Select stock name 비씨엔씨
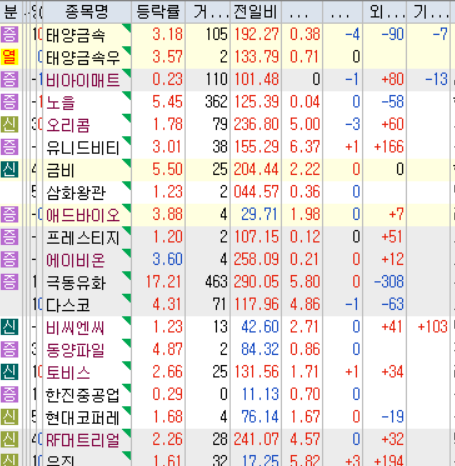The height and width of the screenshot is (466, 455). tap(75, 328)
